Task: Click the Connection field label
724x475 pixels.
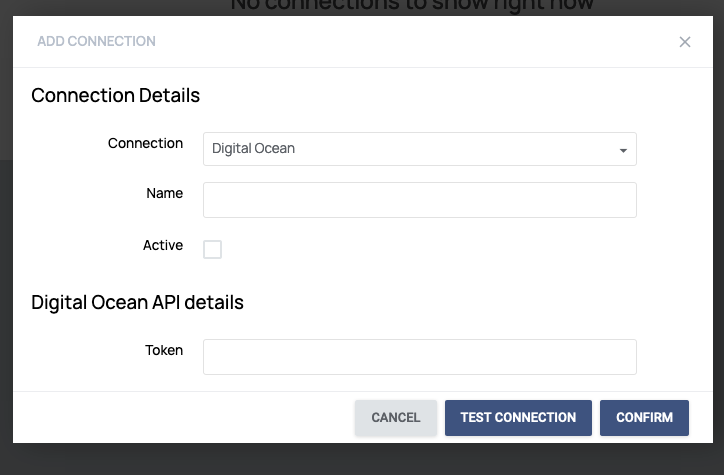Action: click(145, 144)
